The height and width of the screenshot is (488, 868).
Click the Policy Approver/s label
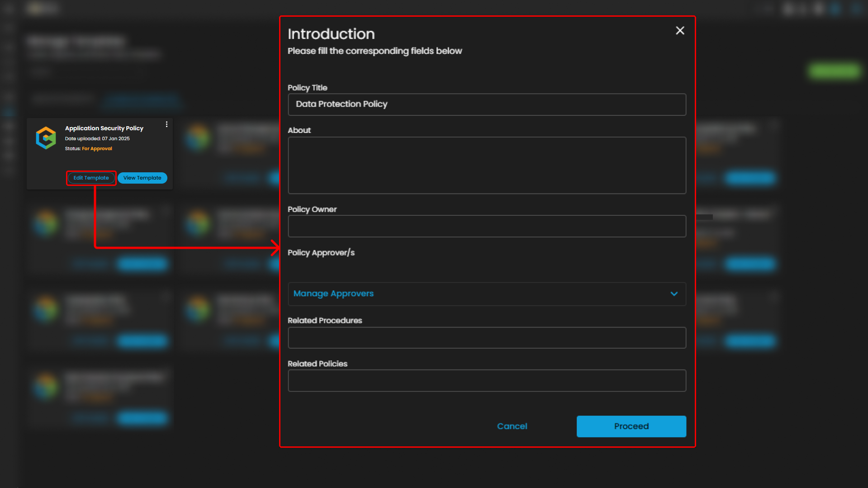tap(321, 253)
